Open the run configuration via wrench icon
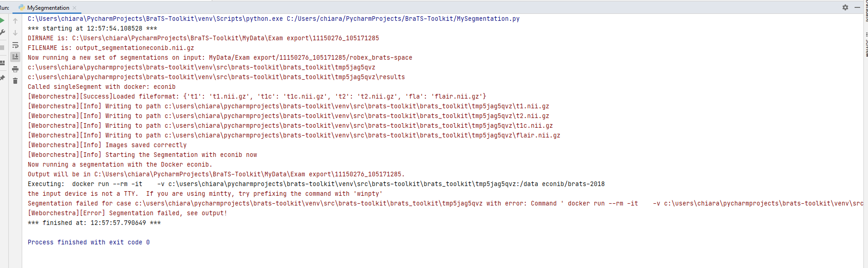 tap(2, 31)
